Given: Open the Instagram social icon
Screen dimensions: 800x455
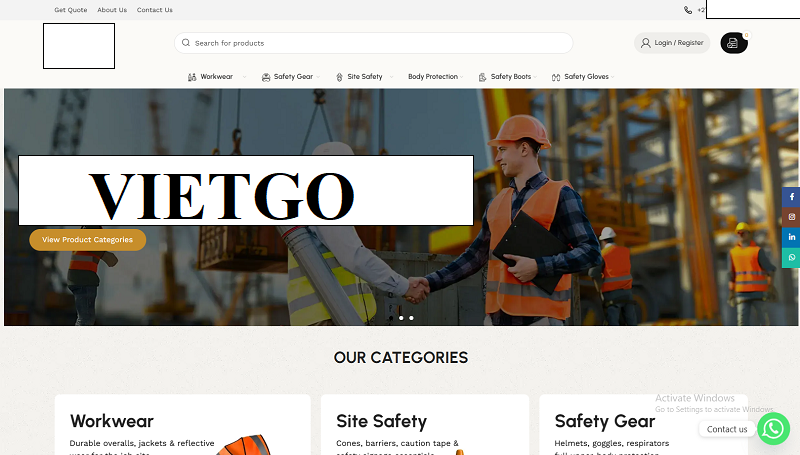Looking at the screenshot, I should [x=791, y=217].
